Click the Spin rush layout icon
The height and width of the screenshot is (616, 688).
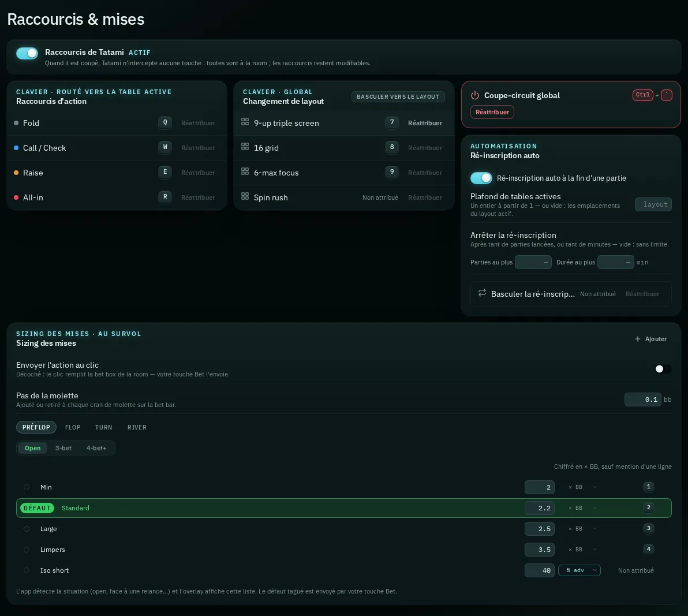point(245,196)
